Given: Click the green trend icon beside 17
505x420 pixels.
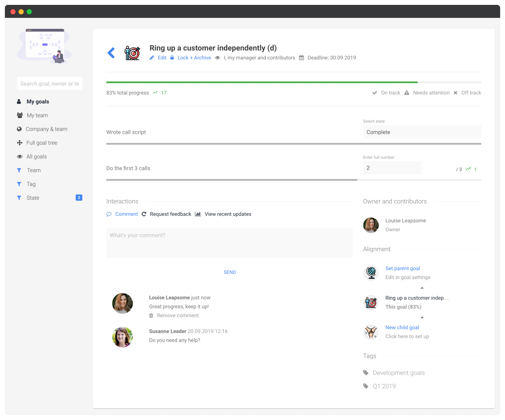Looking at the screenshot, I should click(155, 93).
